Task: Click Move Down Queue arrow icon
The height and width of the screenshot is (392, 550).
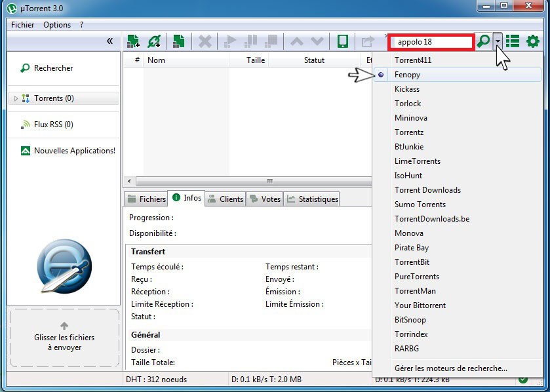Action: coord(317,42)
